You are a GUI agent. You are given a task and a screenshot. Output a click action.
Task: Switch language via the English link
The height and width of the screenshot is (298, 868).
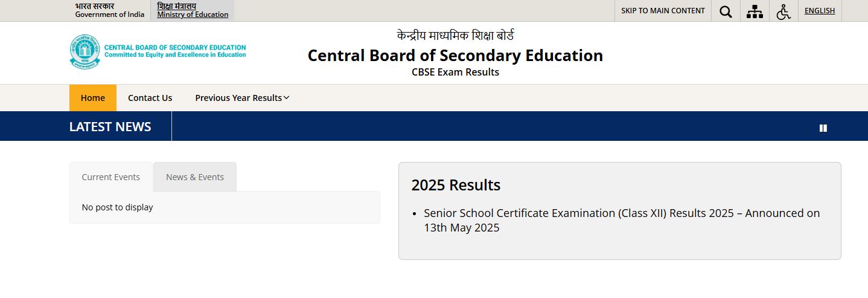pyautogui.click(x=820, y=11)
